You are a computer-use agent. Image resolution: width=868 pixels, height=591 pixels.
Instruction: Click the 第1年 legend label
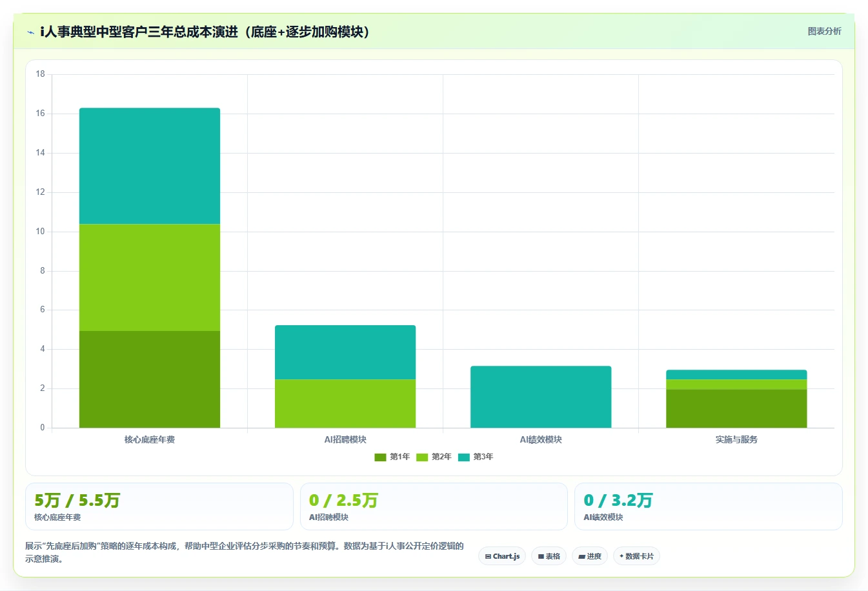click(x=399, y=457)
